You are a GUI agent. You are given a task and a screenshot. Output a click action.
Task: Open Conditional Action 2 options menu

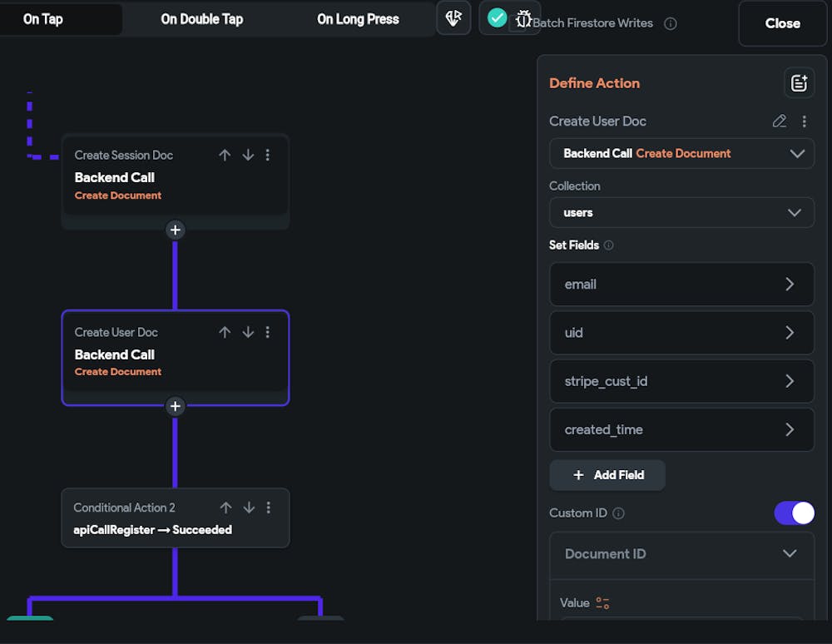coord(269,508)
